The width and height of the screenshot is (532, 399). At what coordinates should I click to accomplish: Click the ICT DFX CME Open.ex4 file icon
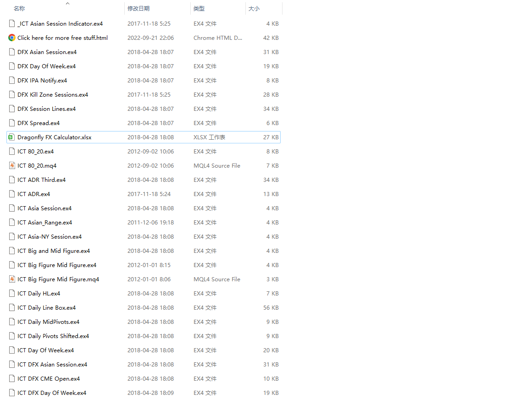click(x=12, y=379)
